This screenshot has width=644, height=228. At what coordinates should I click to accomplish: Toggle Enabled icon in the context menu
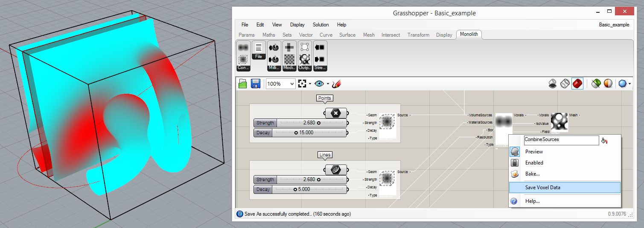(515, 163)
